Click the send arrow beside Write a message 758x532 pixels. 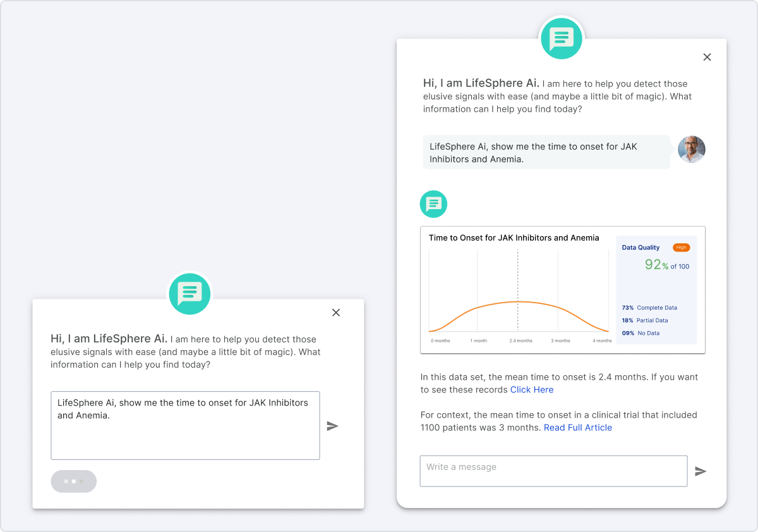(x=701, y=471)
